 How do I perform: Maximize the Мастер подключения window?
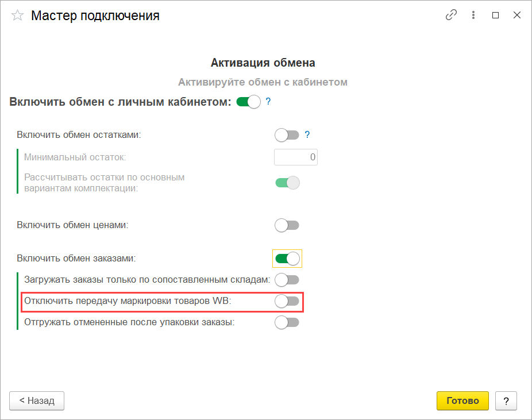coord(495,16)
